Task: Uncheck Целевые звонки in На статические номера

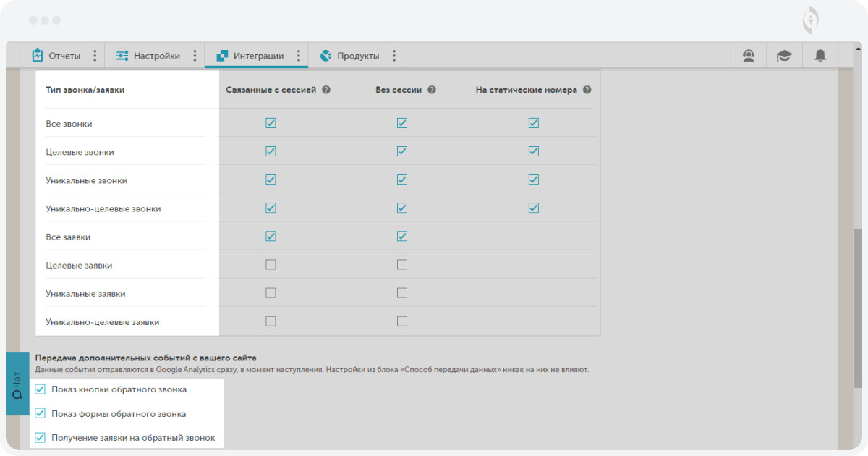Action: click(534, 151)
